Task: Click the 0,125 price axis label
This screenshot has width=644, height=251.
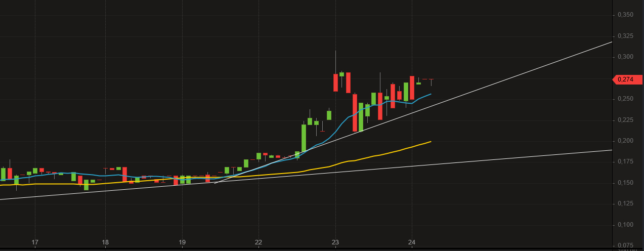Action: point(626,203)
